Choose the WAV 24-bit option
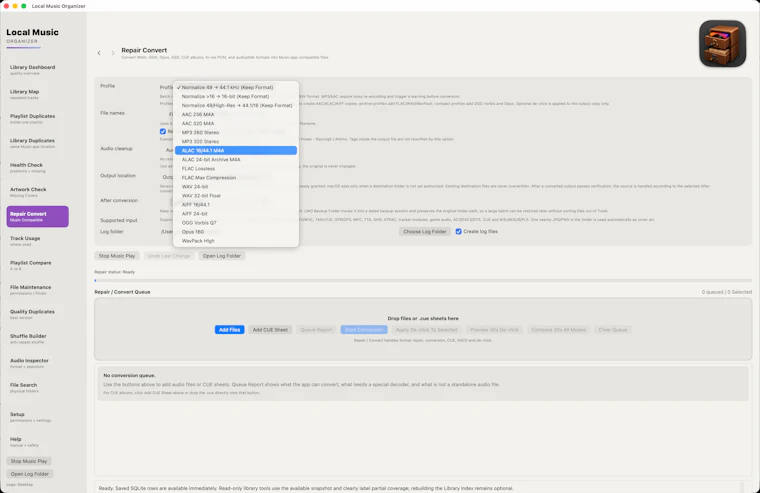The height and width of the screenshot is (493, 760). (x=236, y=187)
